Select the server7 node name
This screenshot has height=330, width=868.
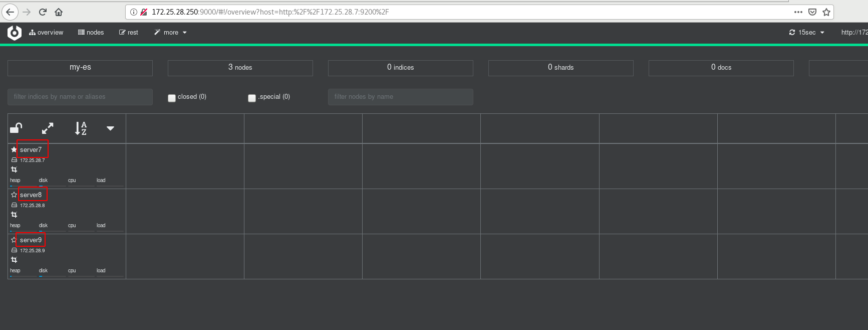coord(31,150)
